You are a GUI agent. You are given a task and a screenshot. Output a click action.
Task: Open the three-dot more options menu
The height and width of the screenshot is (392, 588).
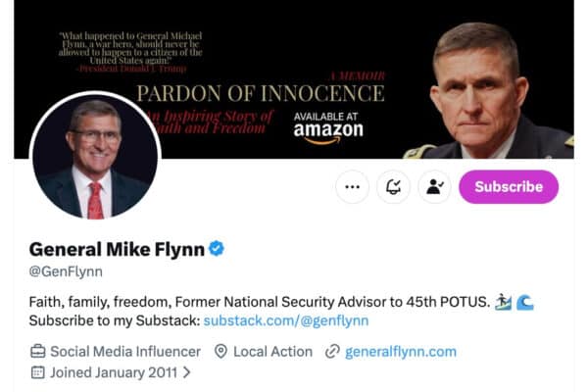tap(352, 186)
